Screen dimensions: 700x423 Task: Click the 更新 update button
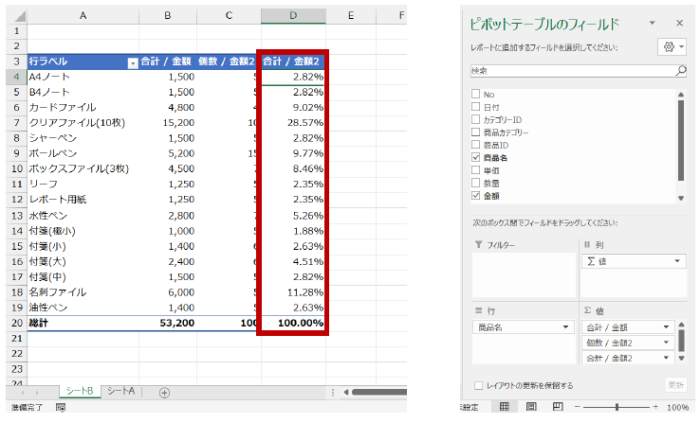pos(676,385)
